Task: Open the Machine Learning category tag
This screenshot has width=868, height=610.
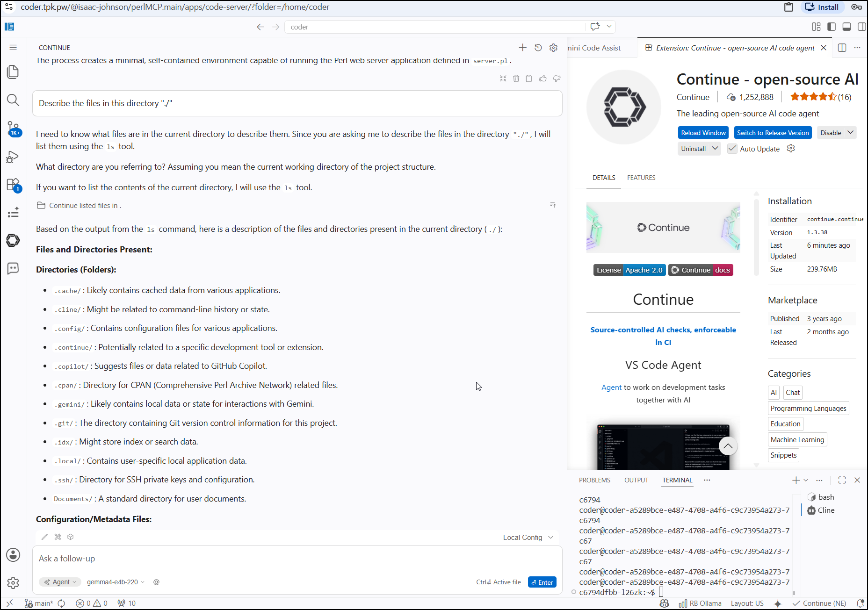Action: point(797,439)
